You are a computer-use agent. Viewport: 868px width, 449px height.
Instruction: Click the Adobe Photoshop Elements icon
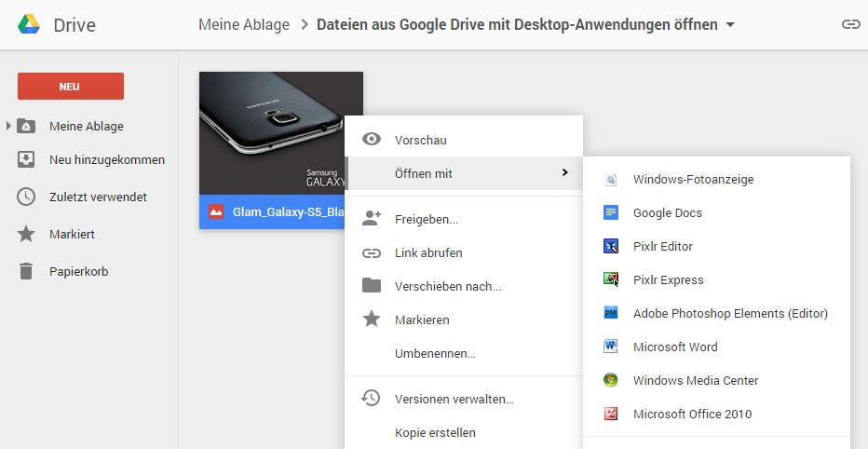[611, 314]
